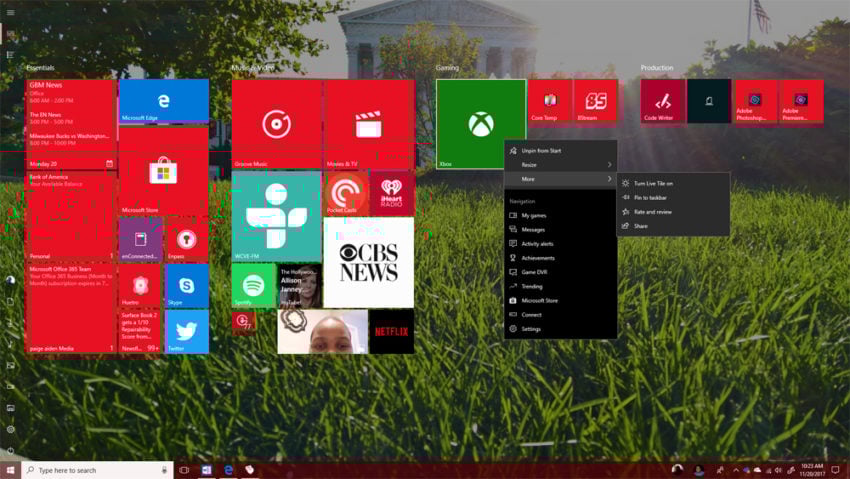
Task: Open the CBS News tile
Action: pyautogui.click(x=369, y=263)
